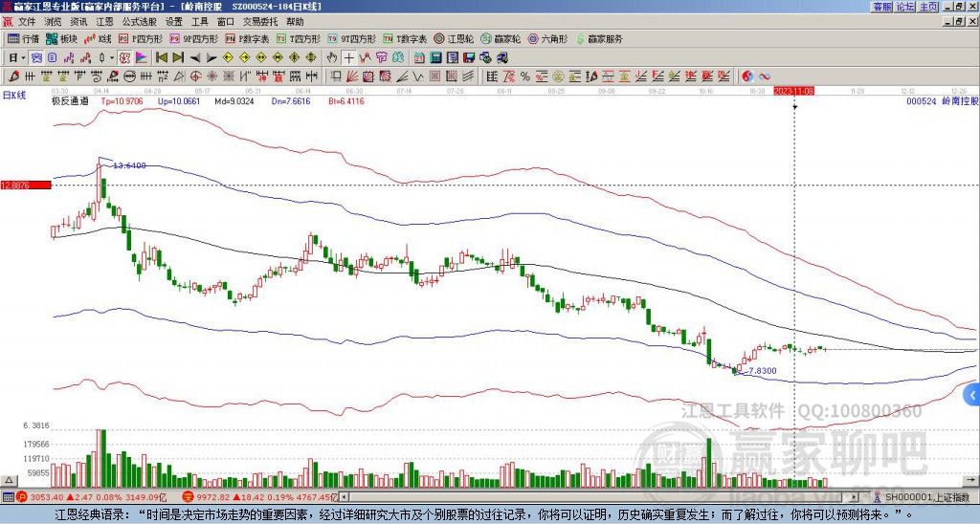Click the blue-red infinity wave icon

tap(765, 76)
